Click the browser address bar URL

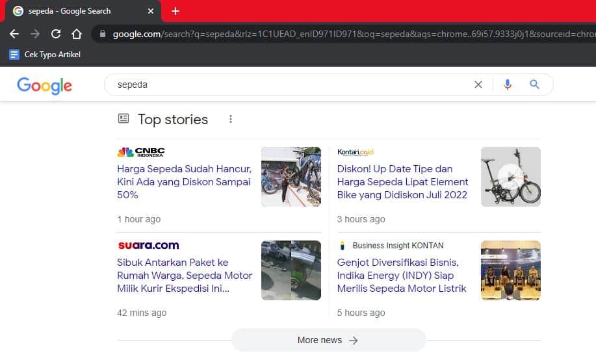(354, 34)
